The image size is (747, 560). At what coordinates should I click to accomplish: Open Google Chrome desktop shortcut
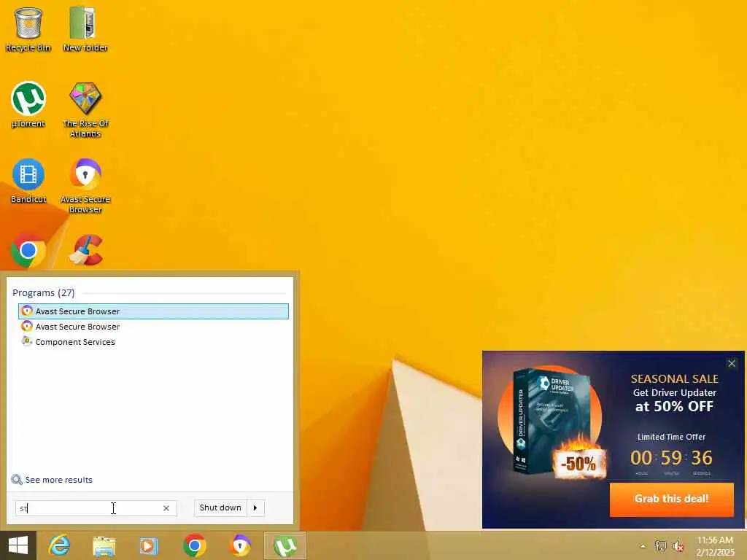click(x=28, y=251)
